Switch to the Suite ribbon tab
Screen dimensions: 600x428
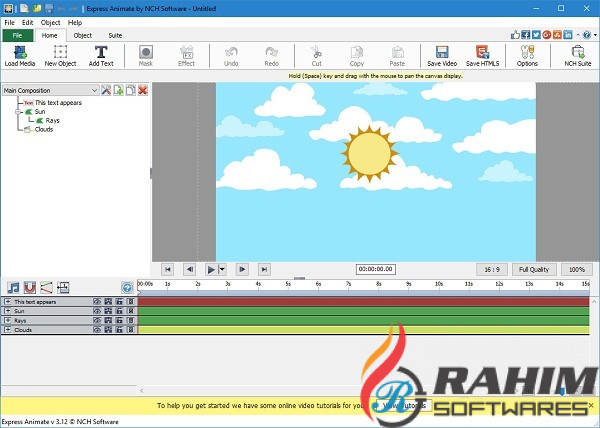pyautogui.click(x=115, y=35)
